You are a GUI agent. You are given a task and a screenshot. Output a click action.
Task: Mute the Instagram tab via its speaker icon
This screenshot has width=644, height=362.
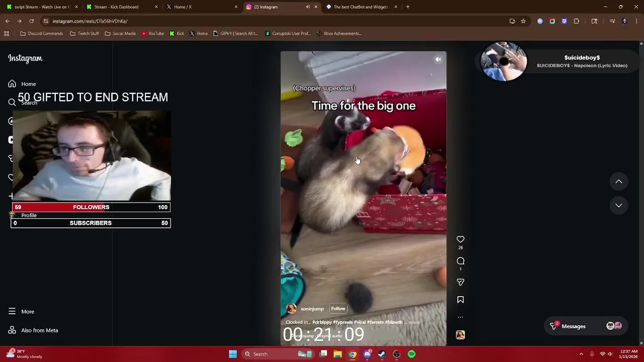tap(307, 7)
